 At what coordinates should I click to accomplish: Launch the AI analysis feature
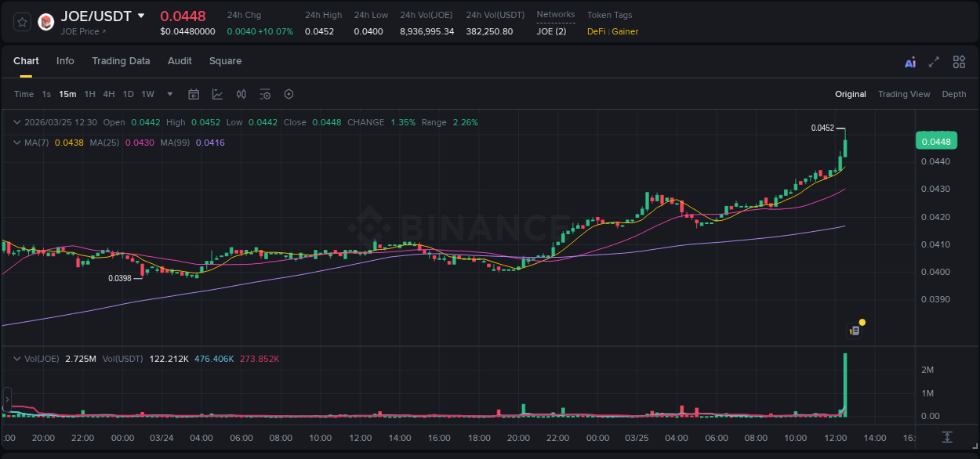click(x=909, y=61)
